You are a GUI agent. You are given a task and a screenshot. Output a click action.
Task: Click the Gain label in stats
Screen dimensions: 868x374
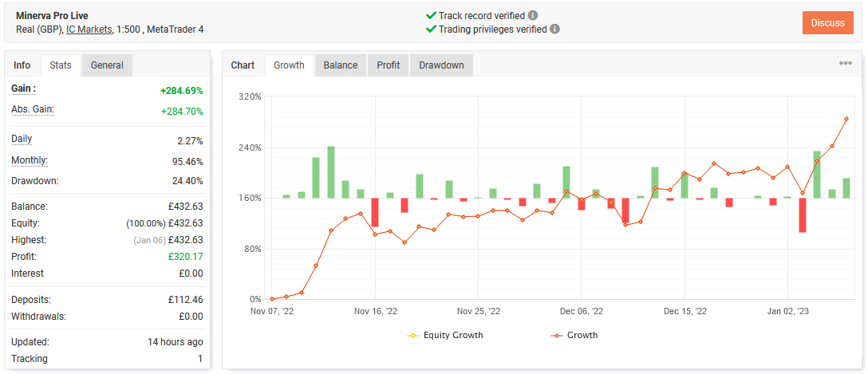(23, 89)
